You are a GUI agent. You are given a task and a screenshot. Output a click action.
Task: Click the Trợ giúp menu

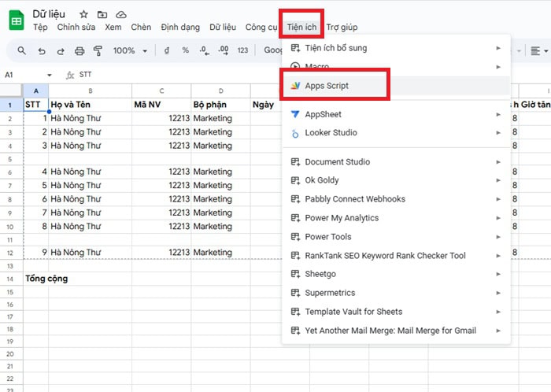(x=342, y=28)
